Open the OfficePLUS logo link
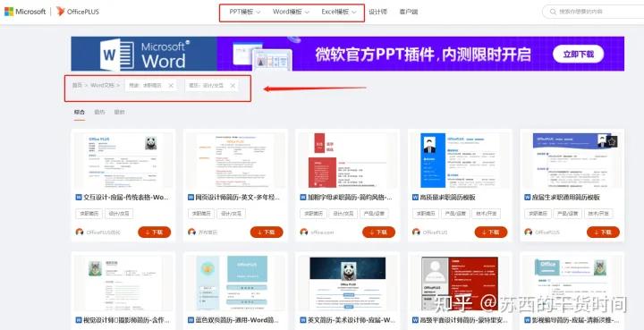This screenshot has height=330, width=644. pyautogui.click(x=78, y=12)
